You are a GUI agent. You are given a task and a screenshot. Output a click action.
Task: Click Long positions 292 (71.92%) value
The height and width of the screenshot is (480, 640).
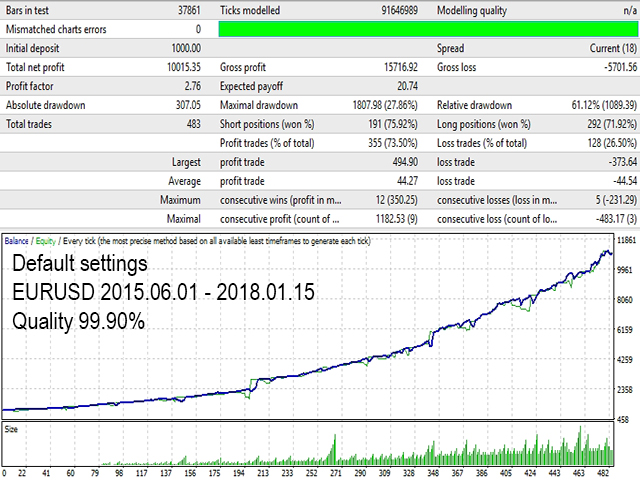point(612,124)
